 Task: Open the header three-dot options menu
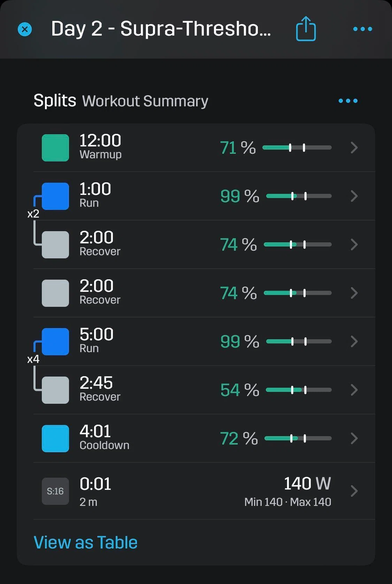(362, 29)
